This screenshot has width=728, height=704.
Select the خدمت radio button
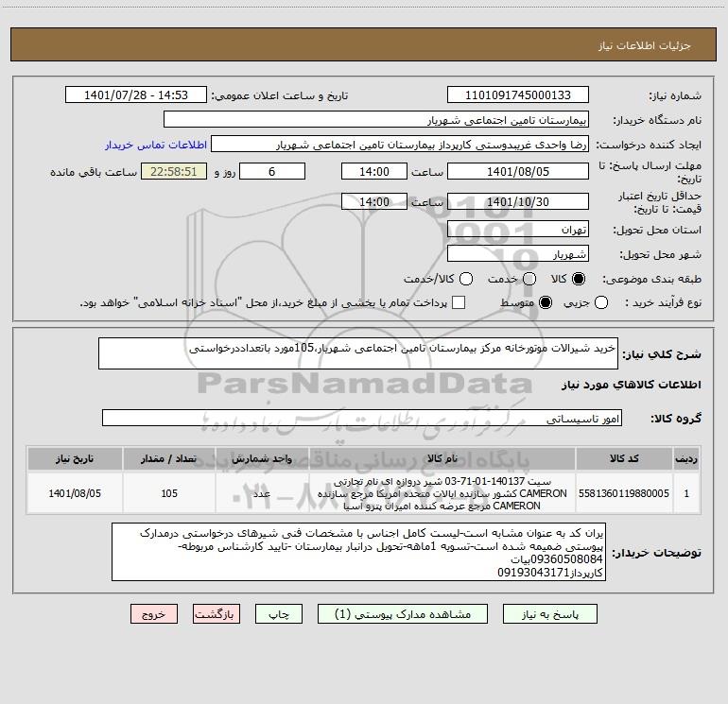pyautogui.click(x=529, y=279)
